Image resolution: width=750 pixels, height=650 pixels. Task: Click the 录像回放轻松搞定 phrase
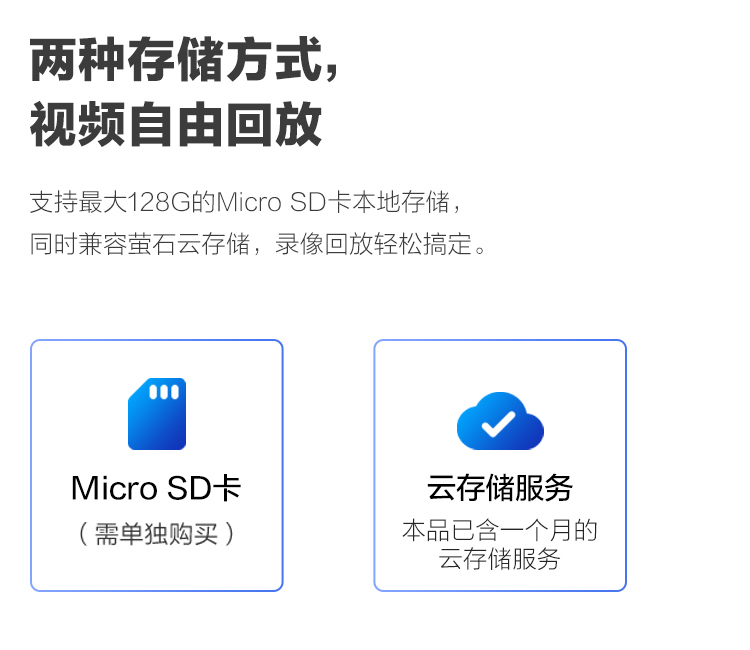[374, 244]
